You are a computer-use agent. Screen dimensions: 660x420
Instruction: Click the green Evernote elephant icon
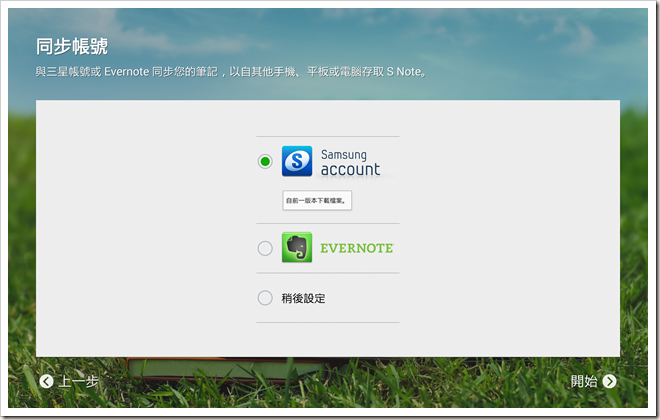pos(297,247)
